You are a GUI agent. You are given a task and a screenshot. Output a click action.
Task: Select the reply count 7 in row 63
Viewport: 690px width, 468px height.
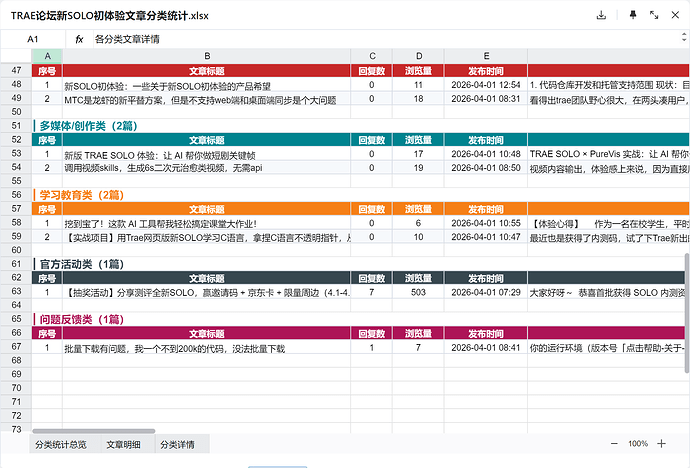coord(372,292)
